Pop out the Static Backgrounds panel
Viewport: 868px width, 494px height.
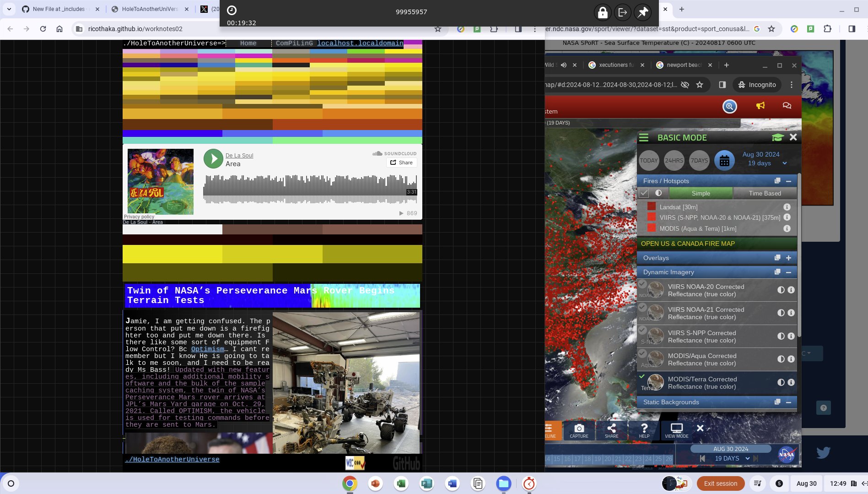777,402
